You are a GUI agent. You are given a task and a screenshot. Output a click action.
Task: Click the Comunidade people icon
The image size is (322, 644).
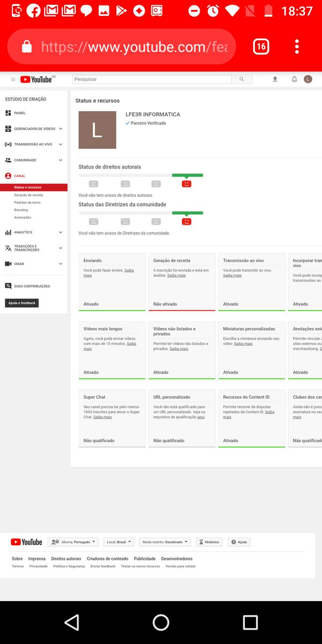coord(8,160)
